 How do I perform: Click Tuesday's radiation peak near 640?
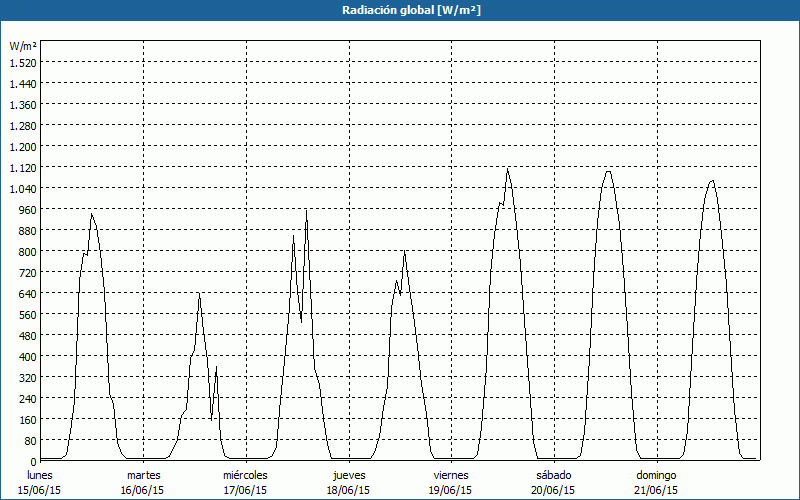click(x=199, y=293)
